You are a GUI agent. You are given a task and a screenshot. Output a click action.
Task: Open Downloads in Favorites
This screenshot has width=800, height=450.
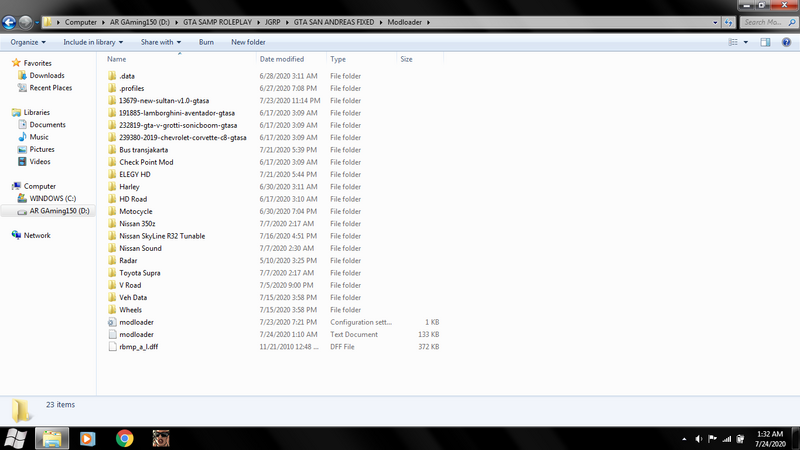point(47,76)
